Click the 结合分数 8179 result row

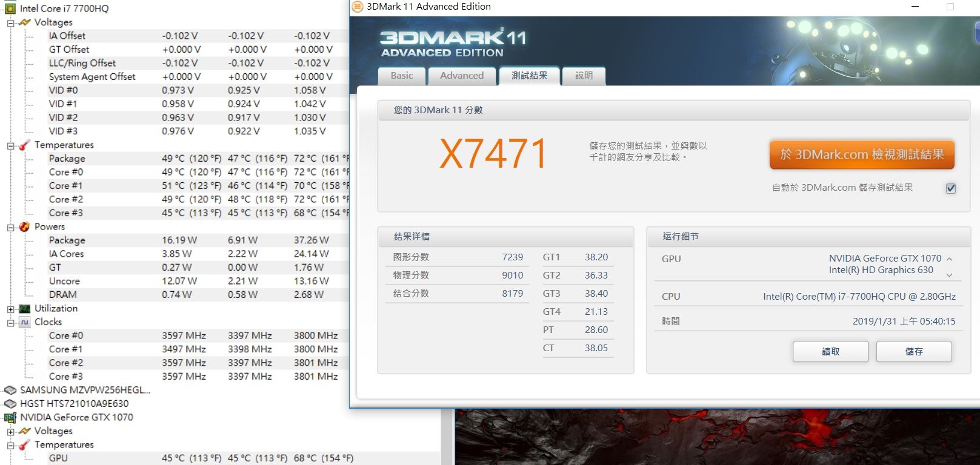(x=458, y=294)
